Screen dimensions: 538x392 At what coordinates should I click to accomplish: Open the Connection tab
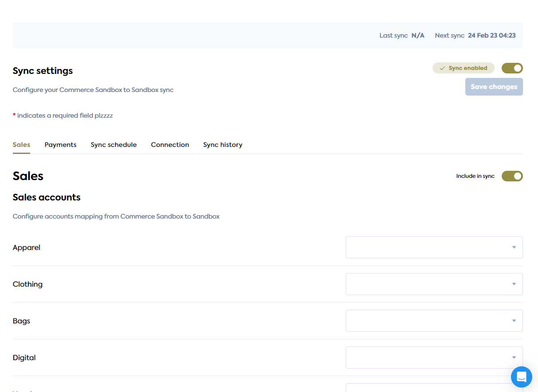tap(170, 145)
